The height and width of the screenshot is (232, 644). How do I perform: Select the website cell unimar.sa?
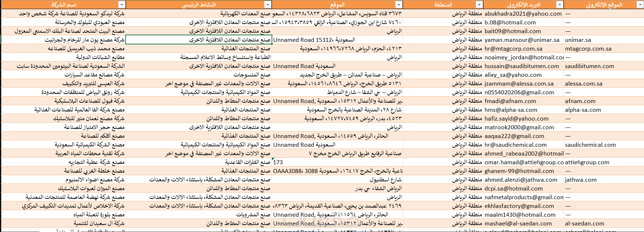coord(604,40)
